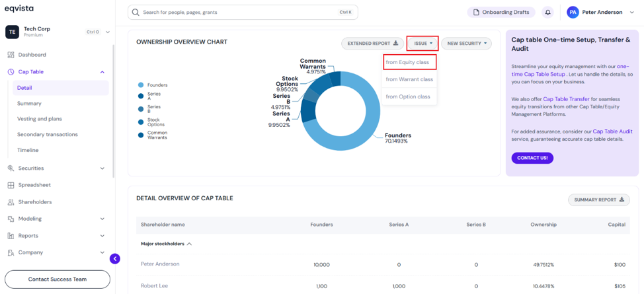The image size is (644, 294).
Task: Open the Cap Table Audit link
Action: click(612, 131)
